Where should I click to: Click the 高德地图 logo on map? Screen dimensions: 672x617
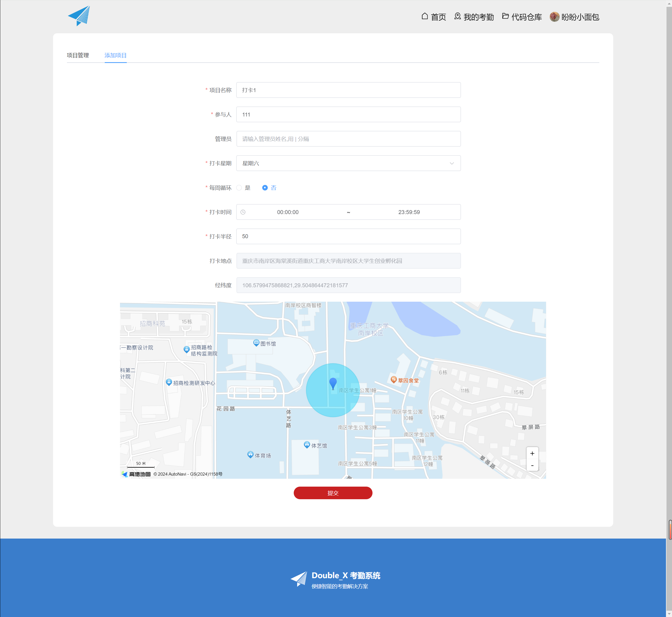click(x=136, y=474)
